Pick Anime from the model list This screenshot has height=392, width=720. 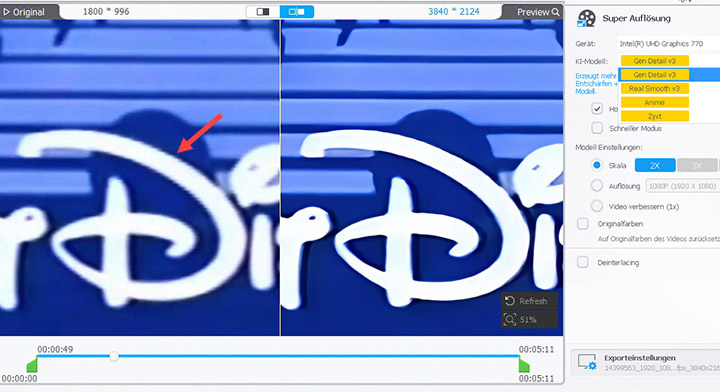654,102
